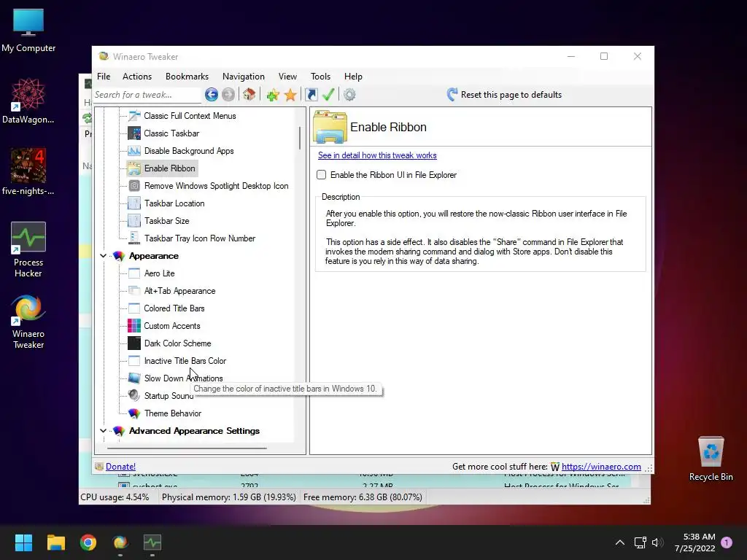Add bookmark with the green plus star icon
Screen dimensions: 747x560
tap(273, 95)
